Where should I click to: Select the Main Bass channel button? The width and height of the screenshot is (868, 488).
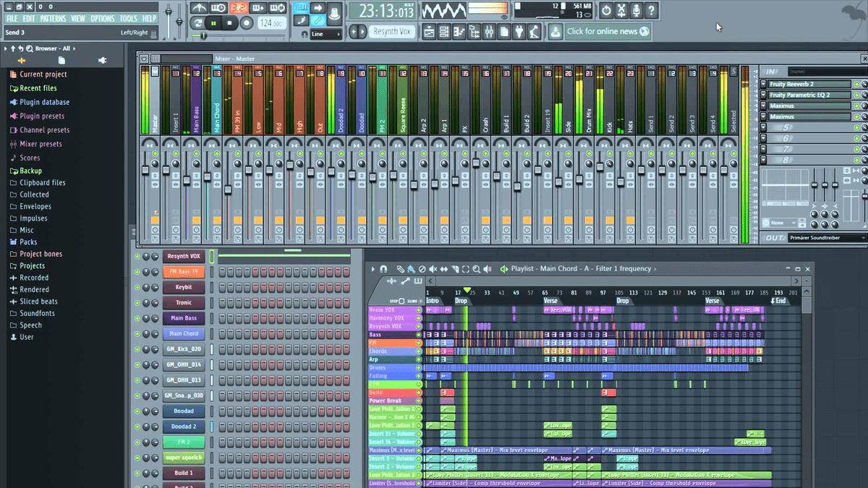coord(184,318)
